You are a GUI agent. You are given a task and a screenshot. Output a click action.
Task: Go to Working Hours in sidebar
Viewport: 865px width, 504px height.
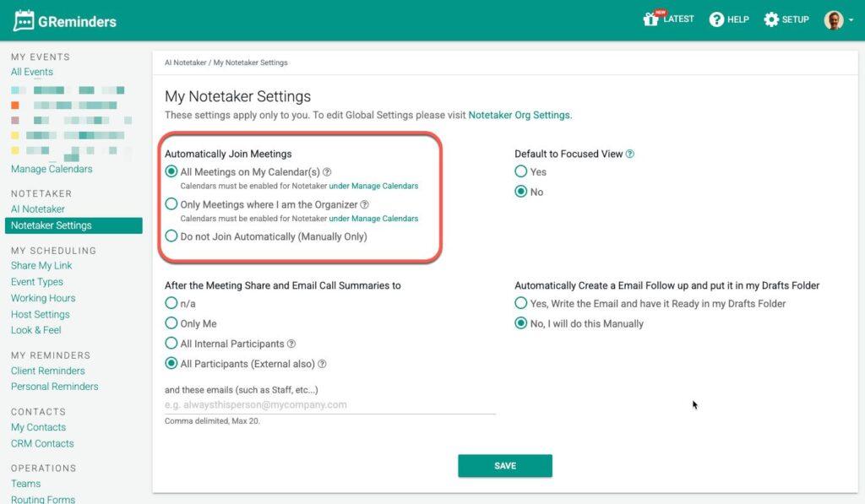coord(43,298)
